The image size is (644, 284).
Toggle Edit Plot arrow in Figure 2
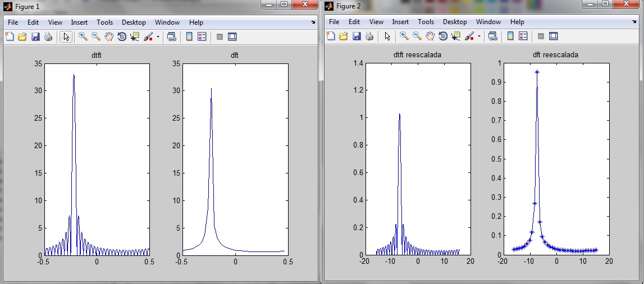coord(387,36)
